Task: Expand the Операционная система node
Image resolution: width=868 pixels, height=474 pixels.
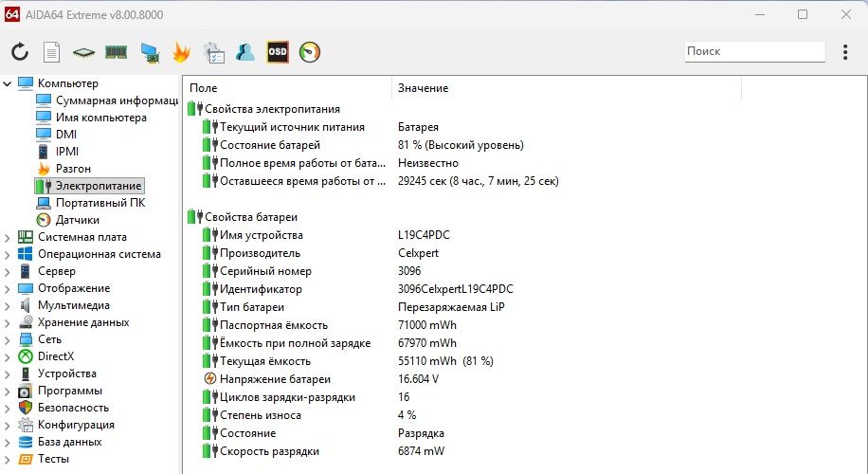Action: click(x=8, y=255)
